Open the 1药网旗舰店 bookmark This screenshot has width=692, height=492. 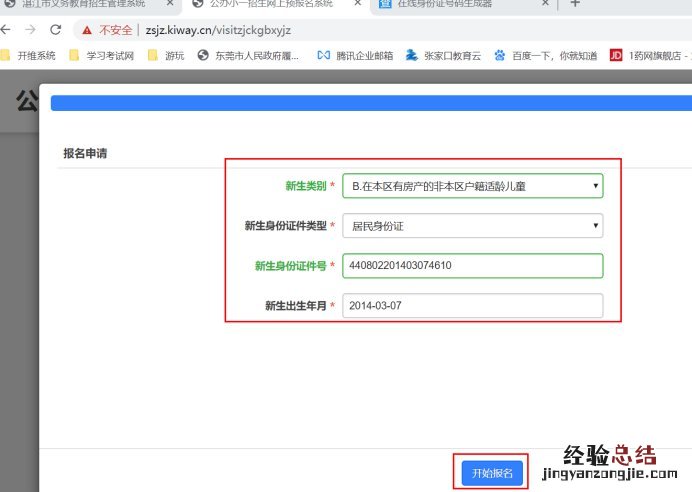pos(648,55)
